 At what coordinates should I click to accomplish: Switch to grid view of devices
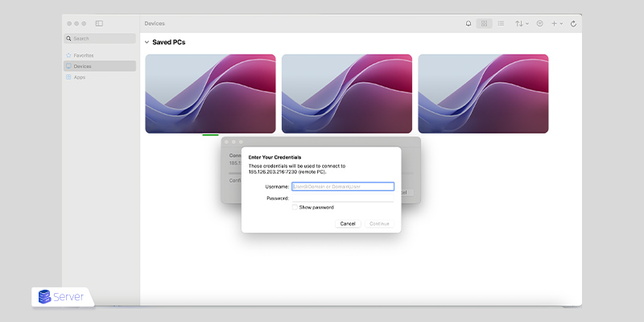pos(485,23)
